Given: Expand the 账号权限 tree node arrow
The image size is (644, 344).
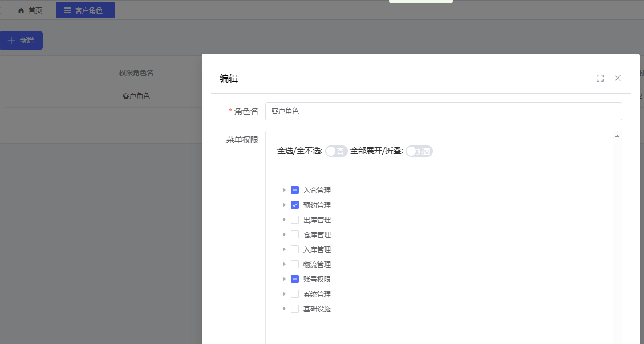Looking at the screenshot, I should tap(284, 279).
